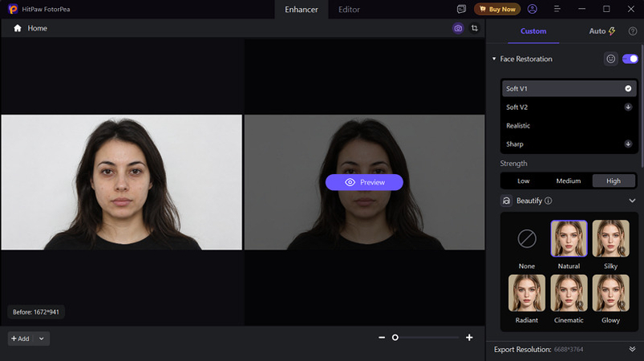Switch to the Enhancer tab
This screenshot has height=361, width=644.
coord(302,10)
